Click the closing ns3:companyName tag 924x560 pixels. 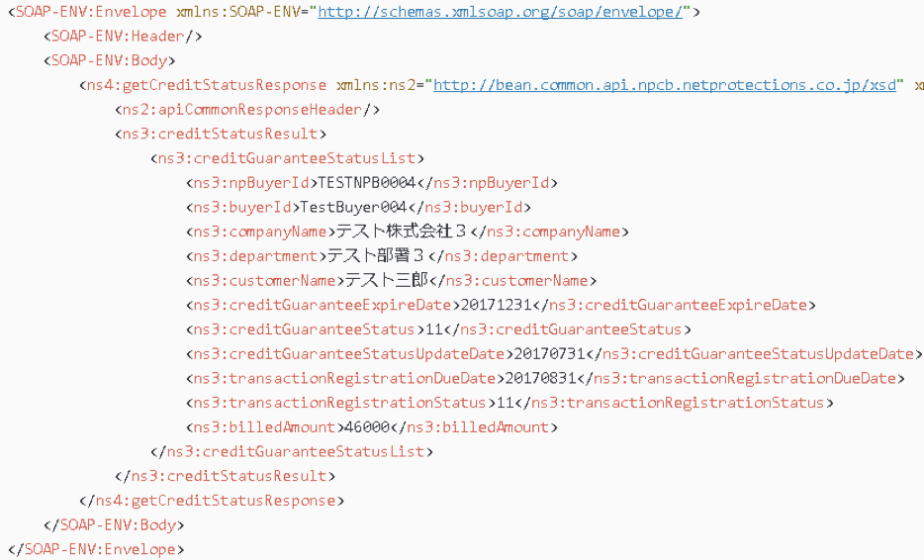coord(550,232)
